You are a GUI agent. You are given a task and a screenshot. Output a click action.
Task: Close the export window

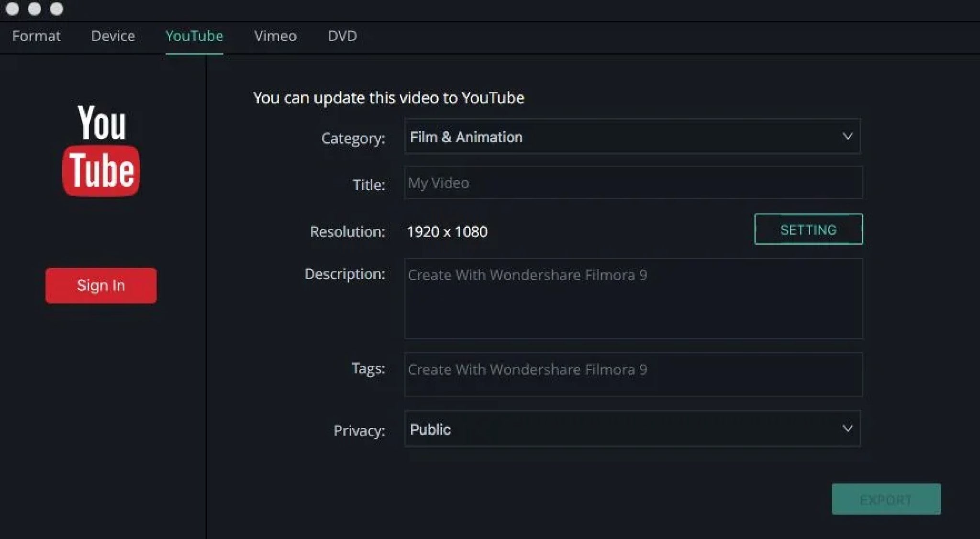[x=12, y=9]
